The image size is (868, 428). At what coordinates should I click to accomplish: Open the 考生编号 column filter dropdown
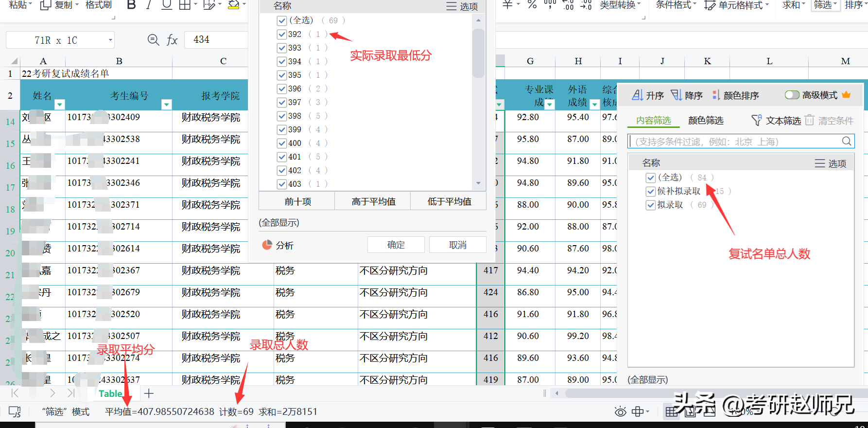[167, 104]
